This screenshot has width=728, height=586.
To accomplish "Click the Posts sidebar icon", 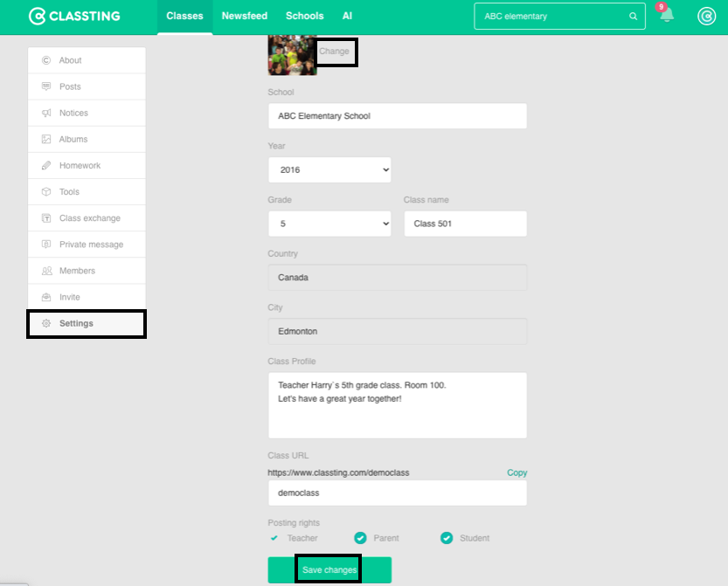I will pyautogui.click(x=46, y=86).
